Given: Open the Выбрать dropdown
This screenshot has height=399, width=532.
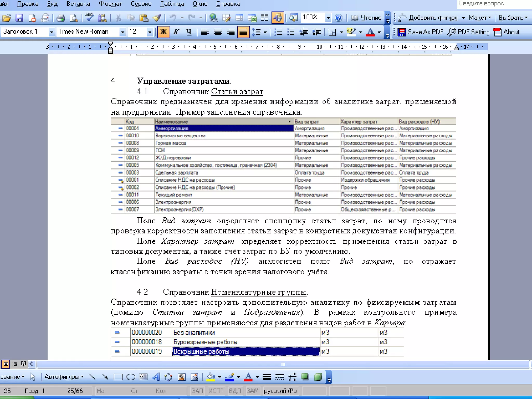Looking at the screenshot, I should [x=513, y=18].
